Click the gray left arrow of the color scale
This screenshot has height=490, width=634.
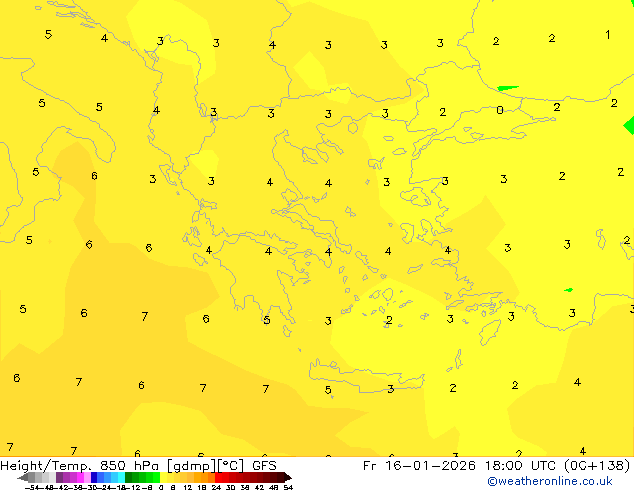23,477
